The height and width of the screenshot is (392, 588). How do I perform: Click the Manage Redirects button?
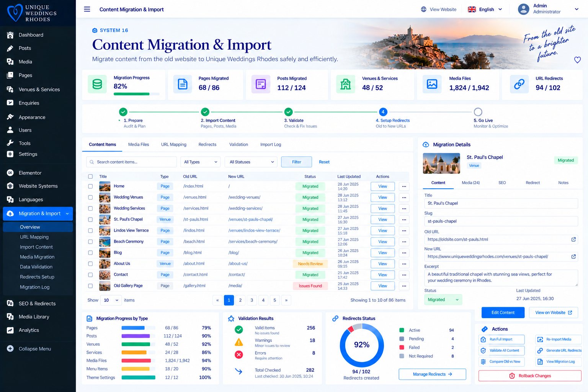[432, 374]
